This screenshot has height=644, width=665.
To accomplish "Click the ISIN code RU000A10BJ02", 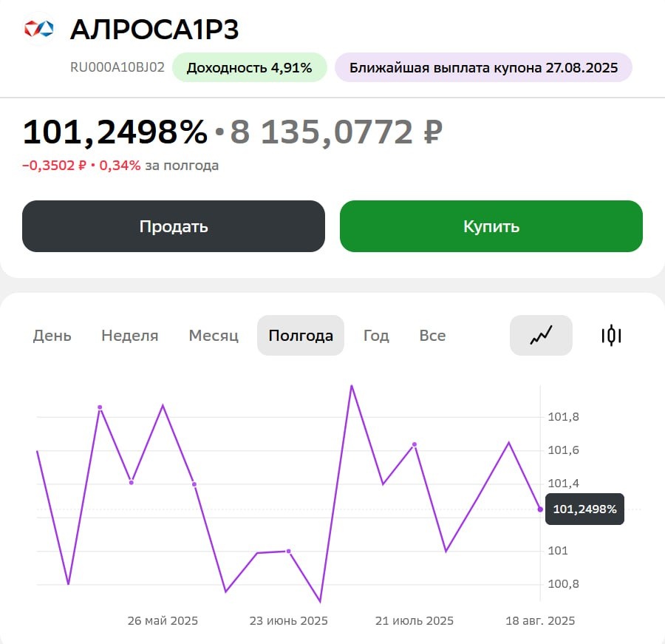I will coord(117,67).
